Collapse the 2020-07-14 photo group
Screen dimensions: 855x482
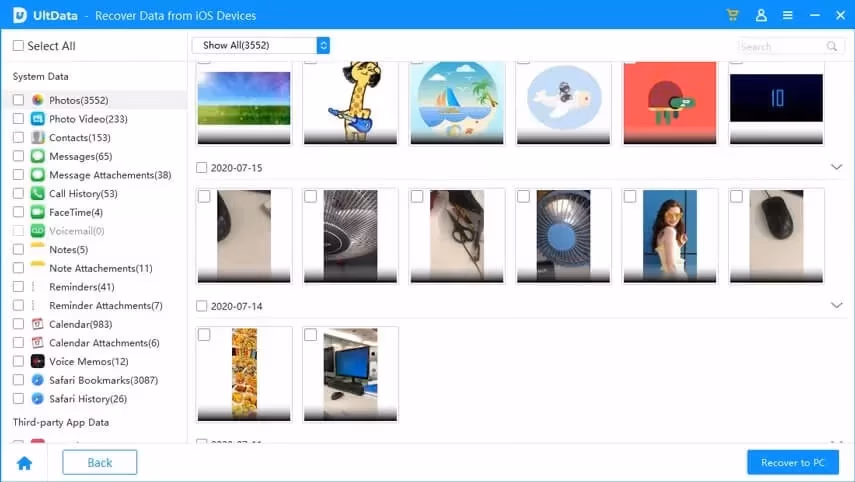tap(836, 305)
